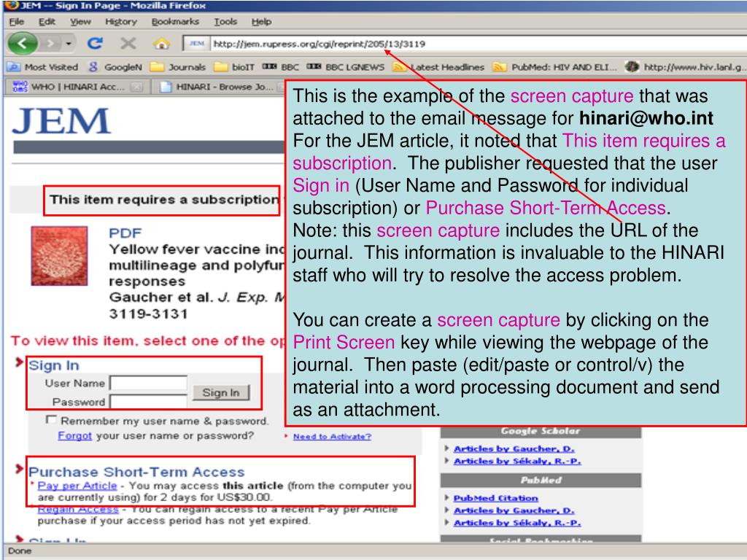Open the History menu
This screenshot has width=747, height=560.
point(120,21)
